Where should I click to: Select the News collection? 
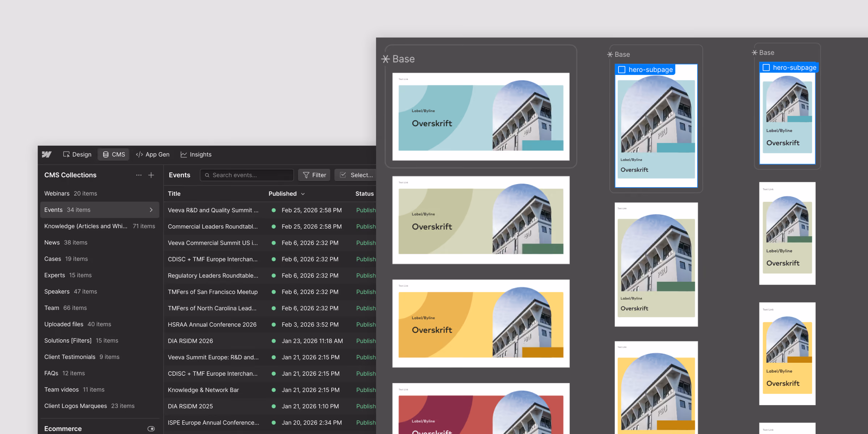click(100, 242)
